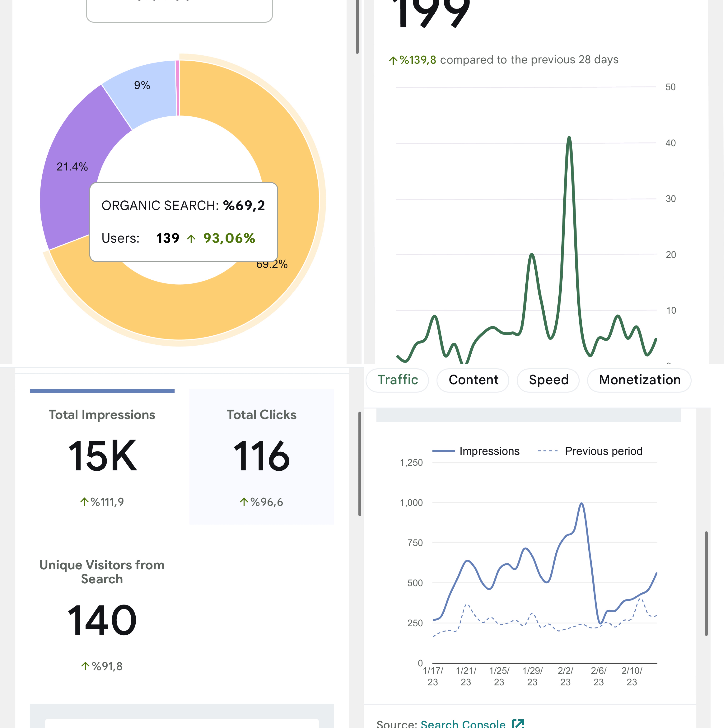The height and width of the screenshot is (728, 728).
Task: Click the up arrow beside %111,9
Action: [x=84, y=502]
